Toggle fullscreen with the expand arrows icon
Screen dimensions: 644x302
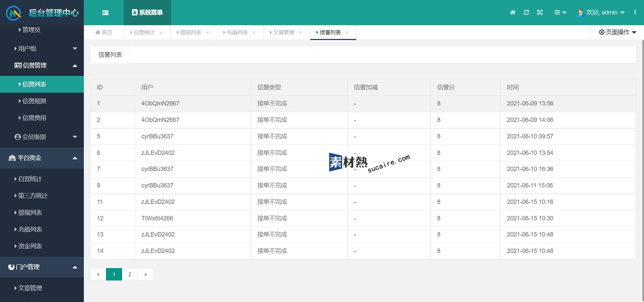(540, 12)
